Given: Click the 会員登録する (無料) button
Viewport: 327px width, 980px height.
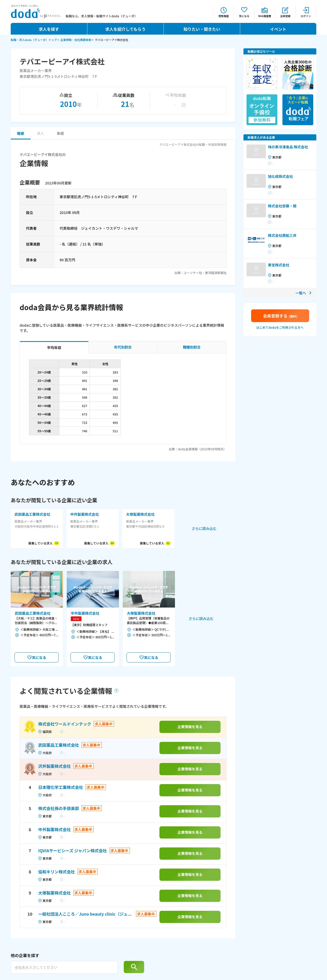Looking at the screenshot, I should (x=280, y=316).
